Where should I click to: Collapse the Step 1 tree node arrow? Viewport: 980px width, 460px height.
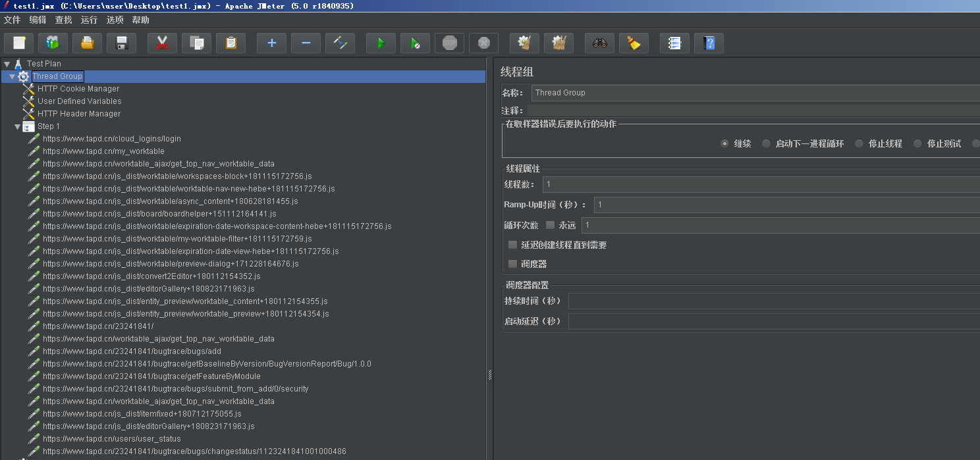[x=18, y=126]
